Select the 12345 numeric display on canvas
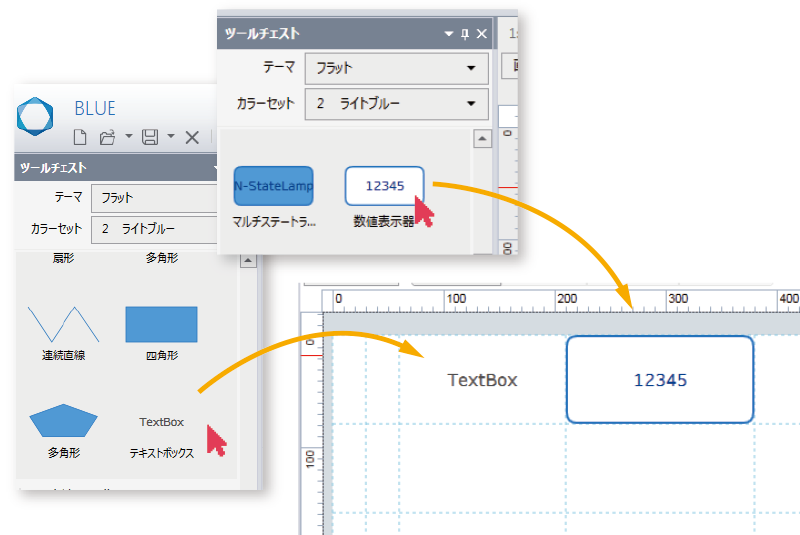The height and width of the screenshot is (535, 800). click(x=660, y=379)
